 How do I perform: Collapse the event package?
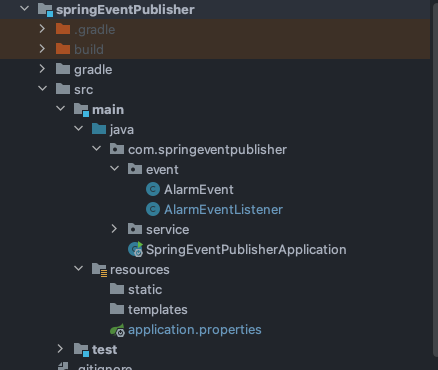coord(114,169)
